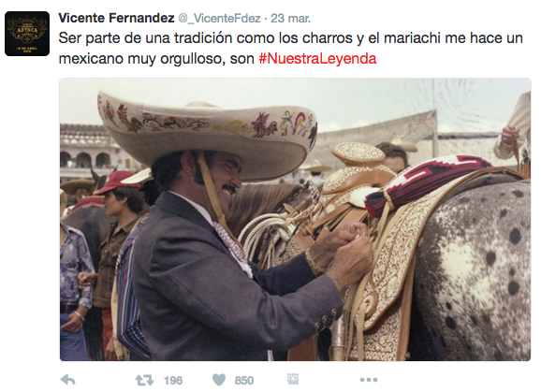Image resolution: width=541 pixels, height=392 pixels.
Task: Retweet this post with the retweet arrows icon
Action: click(x=144, y=380)
